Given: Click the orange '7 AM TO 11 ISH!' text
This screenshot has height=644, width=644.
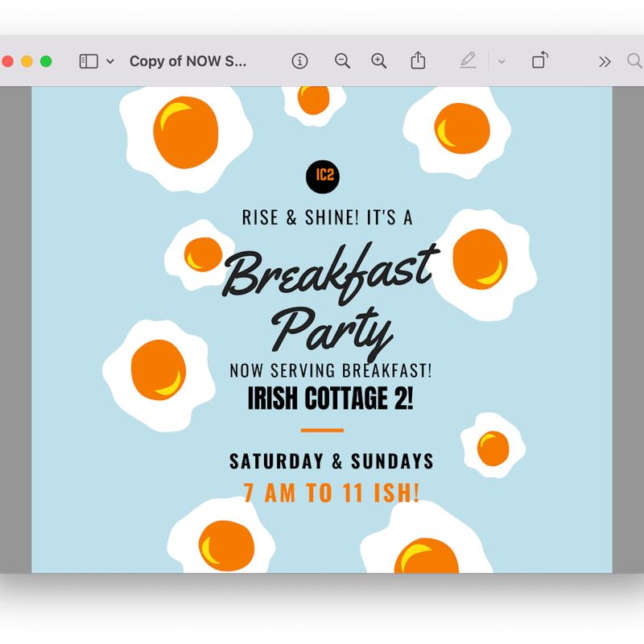Looking at the screenshot, I should 331,493.
